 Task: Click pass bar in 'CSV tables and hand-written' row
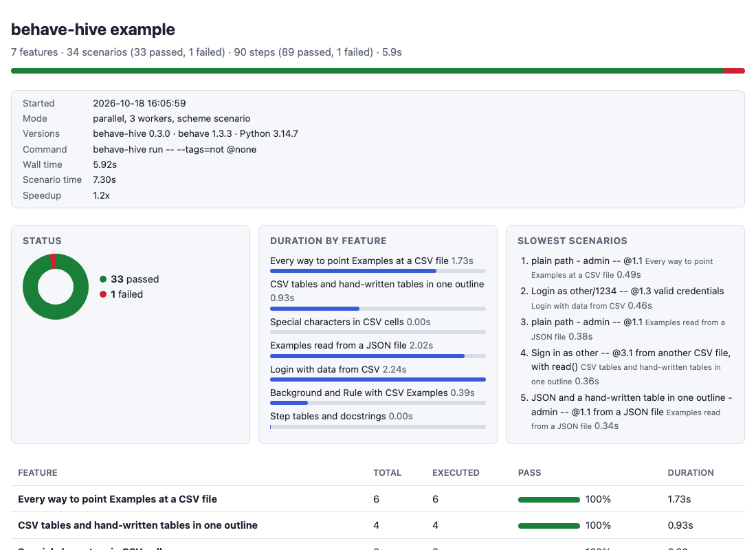click(x=548, y=526)
